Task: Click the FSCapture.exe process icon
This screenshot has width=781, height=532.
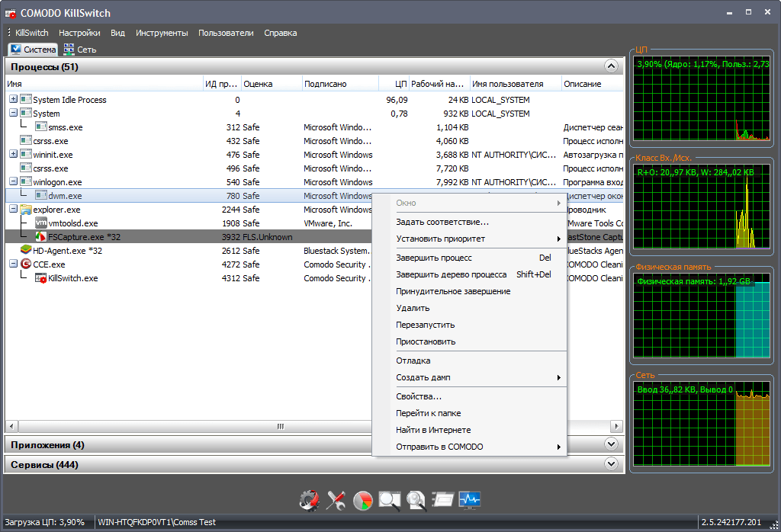Action: coord(41,237)
